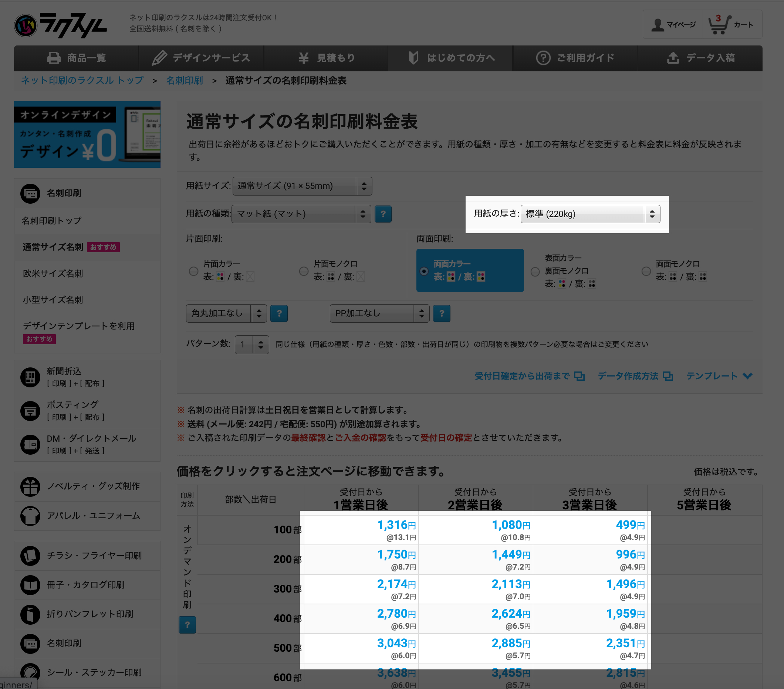This screenshot has width=784, height=689.
Task: Click the ノベルティ・グッズ制作 gift icon
Action: coord(30,486)
